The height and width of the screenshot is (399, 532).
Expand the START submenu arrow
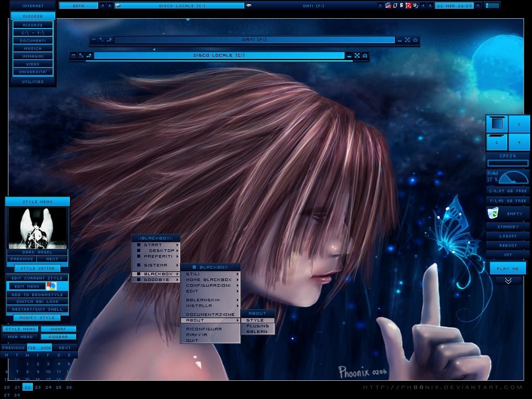click(x=178, y=245)
